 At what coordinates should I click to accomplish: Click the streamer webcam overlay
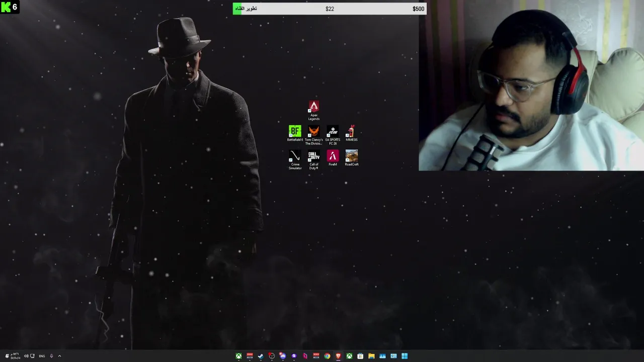[x=531, y=85]
